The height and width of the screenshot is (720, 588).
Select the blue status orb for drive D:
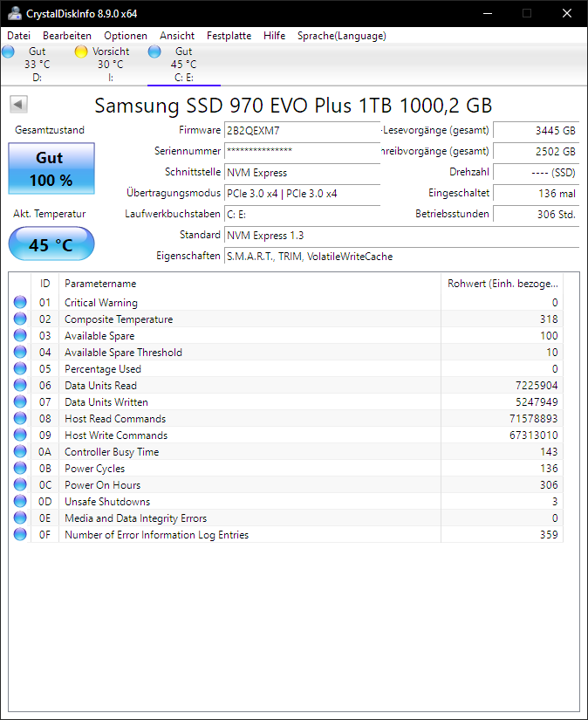[x=8, y=51]
